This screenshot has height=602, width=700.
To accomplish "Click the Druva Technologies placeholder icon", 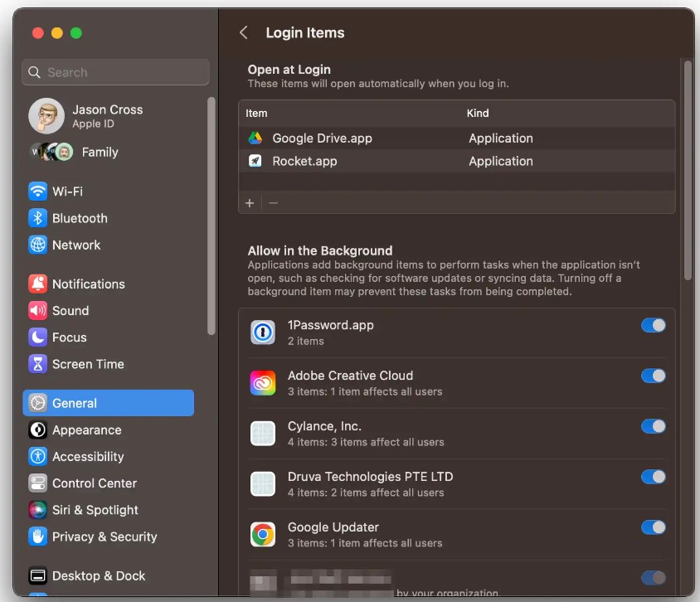I will click(263, 484).
